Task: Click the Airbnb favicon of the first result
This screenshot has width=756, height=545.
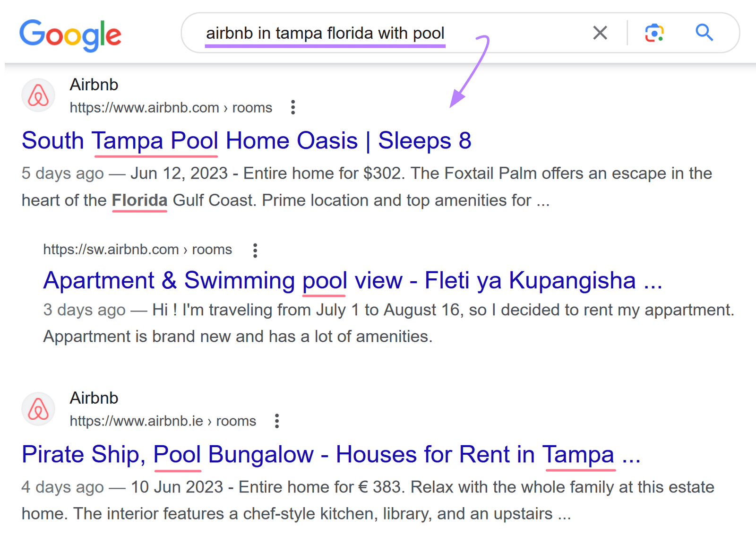Action: point(38,95)
